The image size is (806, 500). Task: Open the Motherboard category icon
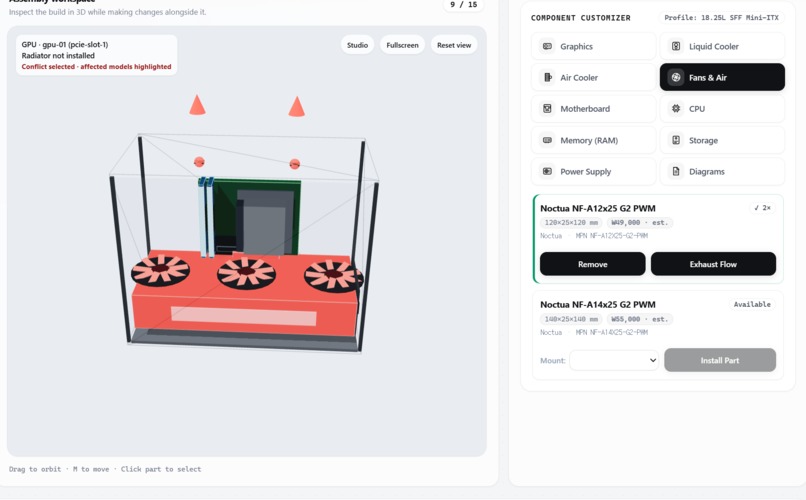(547, 109)
